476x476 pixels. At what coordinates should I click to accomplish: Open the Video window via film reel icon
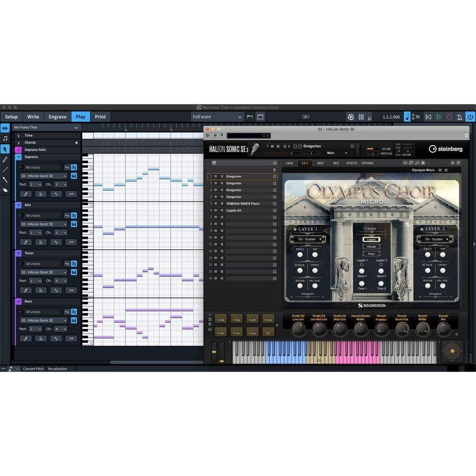tap(351, 117)
